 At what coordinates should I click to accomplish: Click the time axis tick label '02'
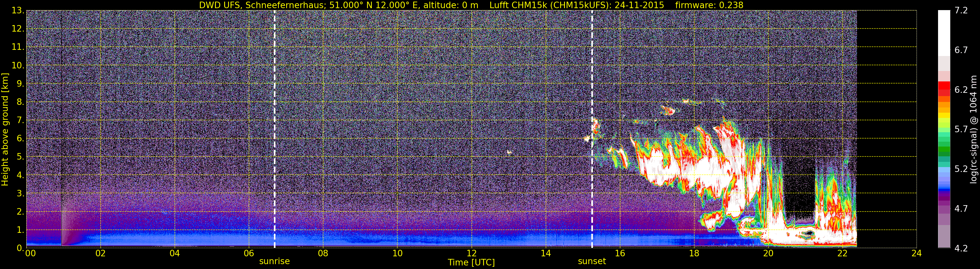pos(101,254)
